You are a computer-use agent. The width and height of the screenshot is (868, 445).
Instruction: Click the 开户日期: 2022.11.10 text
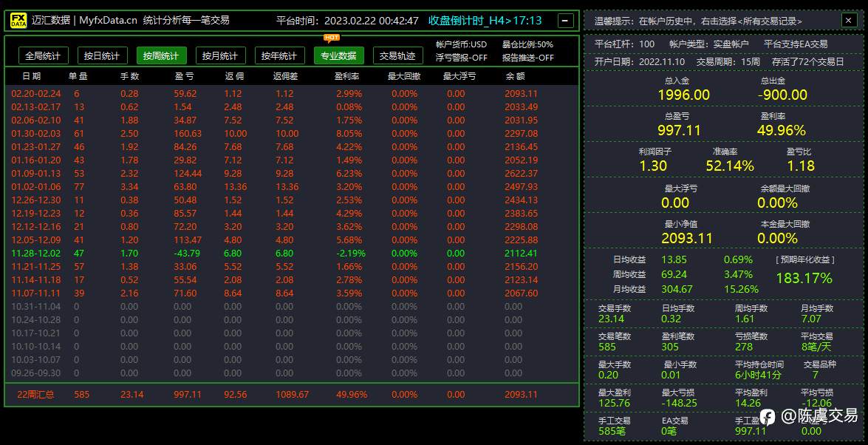640,61
